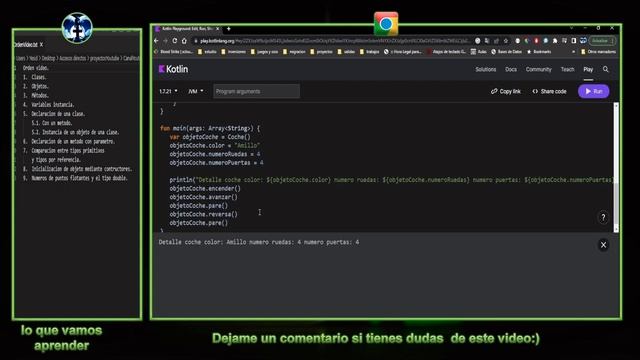Open the Solutions menu
The height and width of the screenshot is (360, 640).
[486, 69]
